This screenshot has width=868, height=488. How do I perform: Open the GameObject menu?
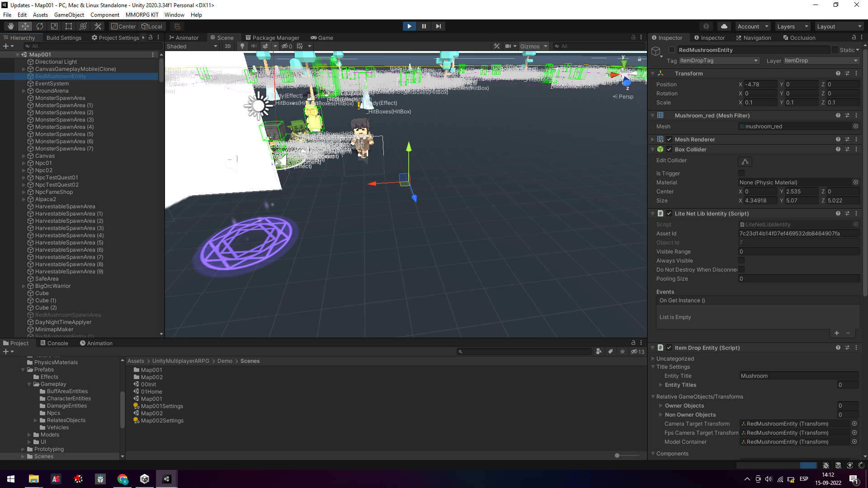(x=69, y=15)
